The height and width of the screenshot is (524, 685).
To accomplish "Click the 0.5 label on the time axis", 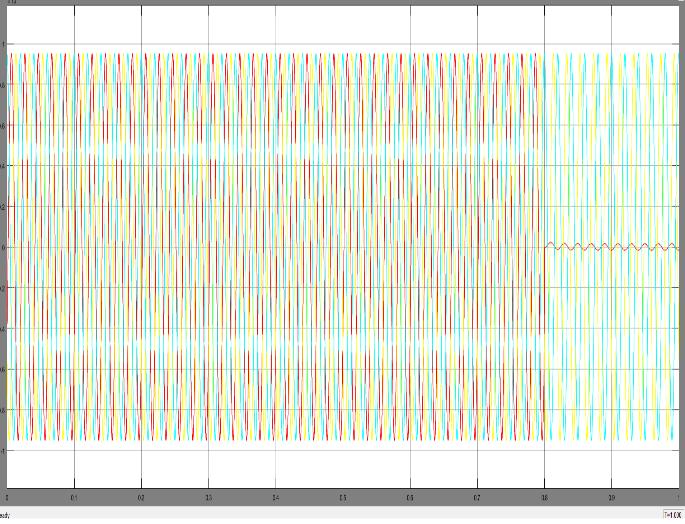I will click(343, 498).
